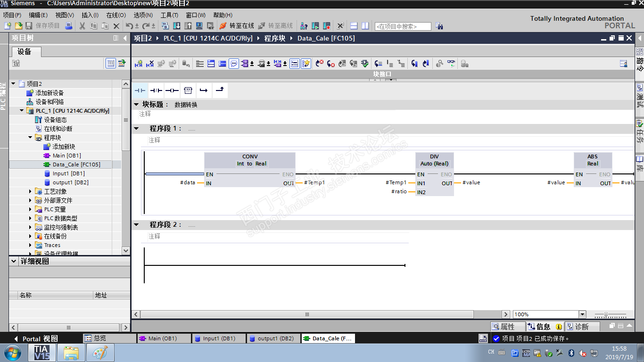The image size is (644, 362).
Task: Click the open project folder icon
Action: click(18, 25)
